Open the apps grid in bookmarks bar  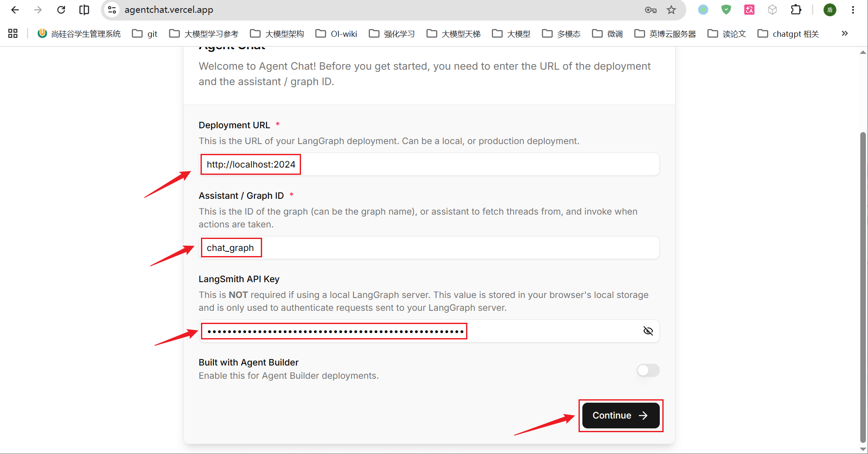pyautogui.click(x=13, y=34)
